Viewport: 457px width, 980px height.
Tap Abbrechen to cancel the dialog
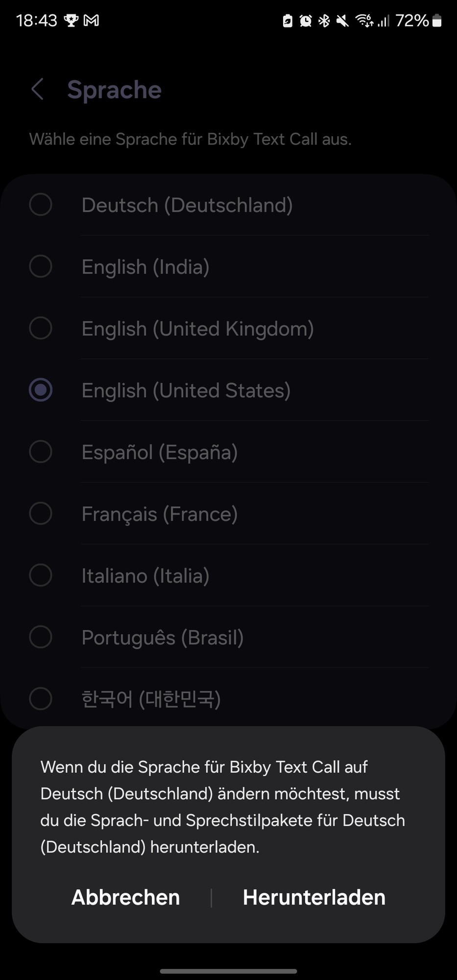pyautogui.click(x=126, y=897)
